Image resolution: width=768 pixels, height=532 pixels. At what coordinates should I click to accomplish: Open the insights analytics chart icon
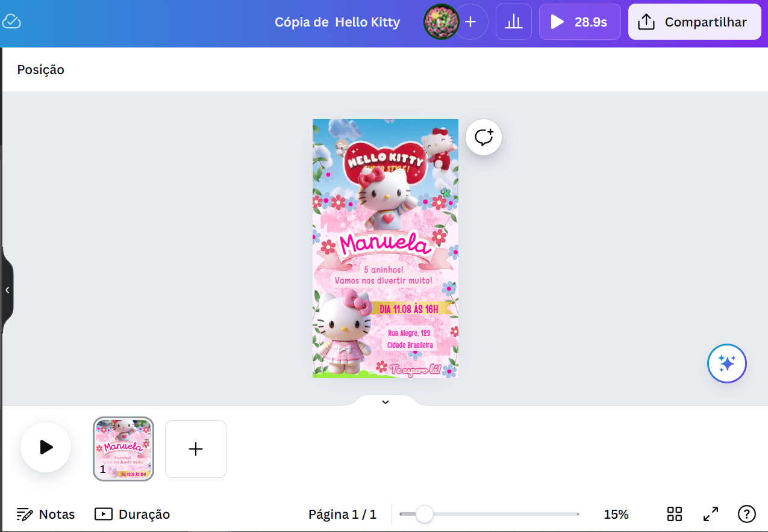pyautogui.click(x=513, y=22)
